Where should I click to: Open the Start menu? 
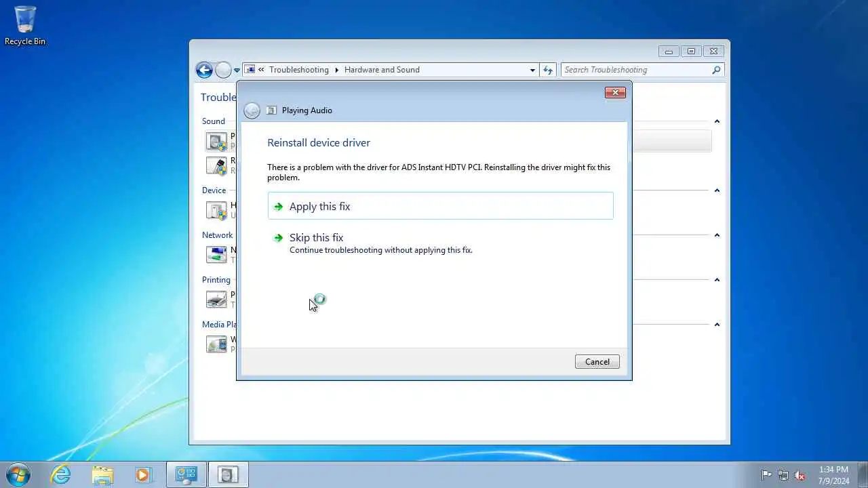[x=18, y=474]
